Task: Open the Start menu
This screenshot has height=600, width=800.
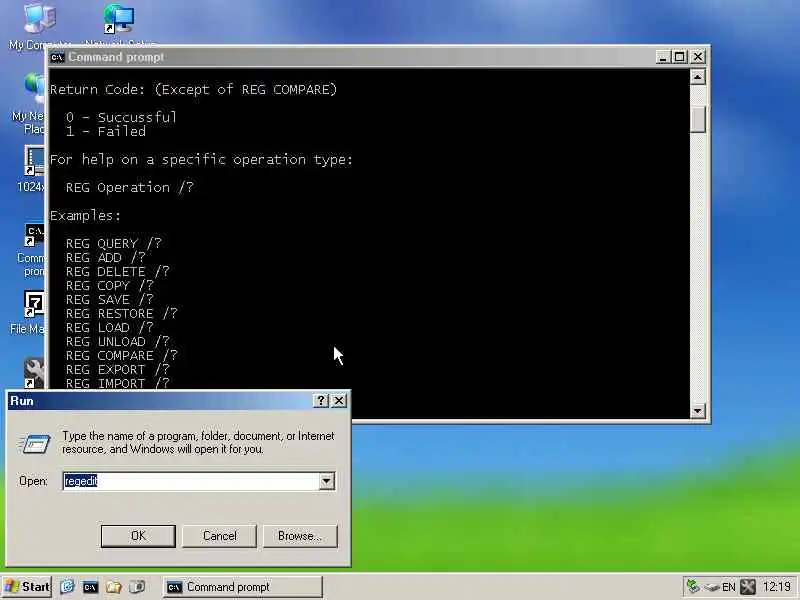Action: (27, 587)
